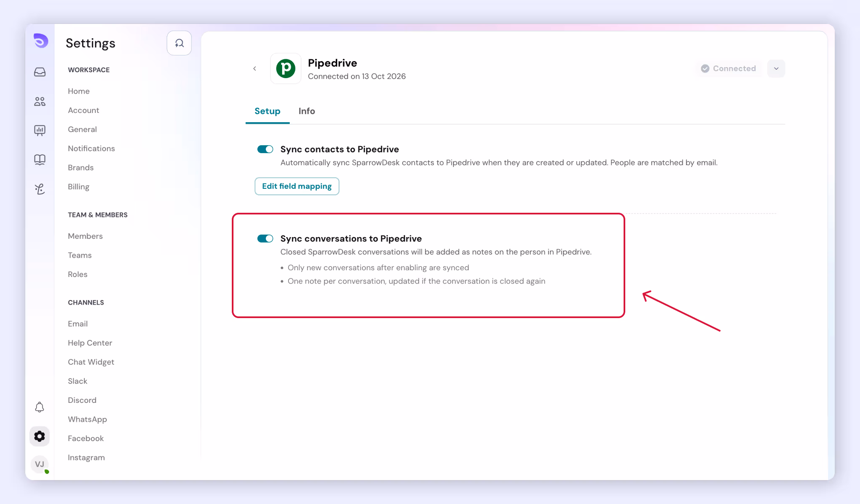
Task: Open the Inbox icon in sidebar
Action: [x=40, y=72]
